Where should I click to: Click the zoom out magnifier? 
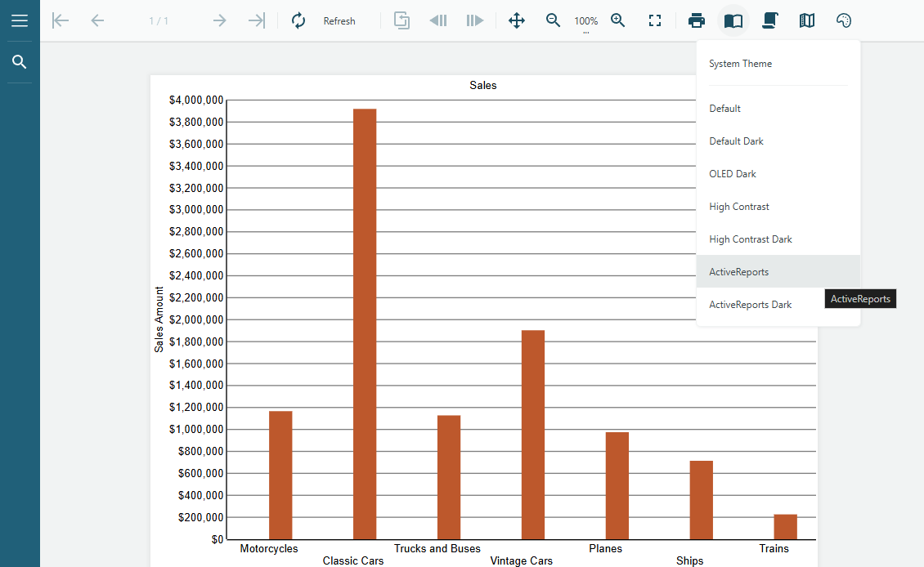554,20
